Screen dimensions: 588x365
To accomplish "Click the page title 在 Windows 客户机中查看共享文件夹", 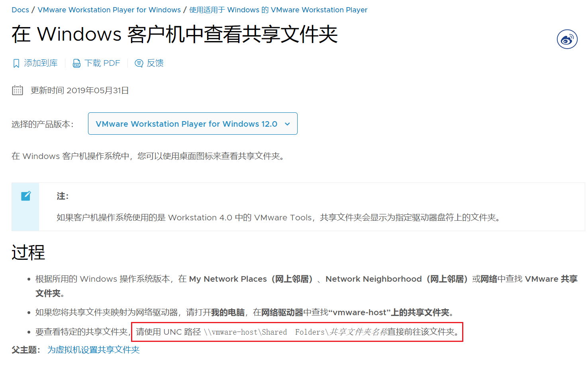I will 174,34.
